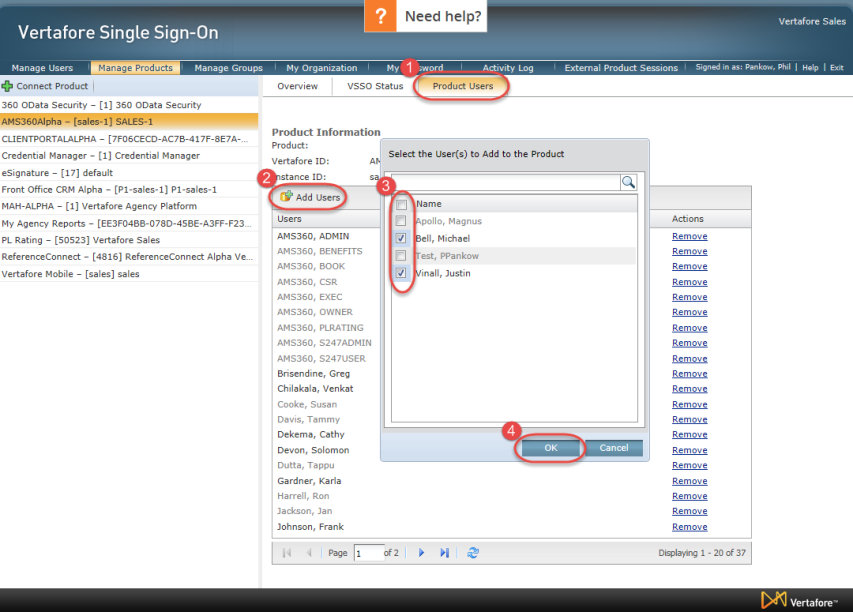
Task: Click Remove link for AMS360, ADMIN
Action: [689, 236]
